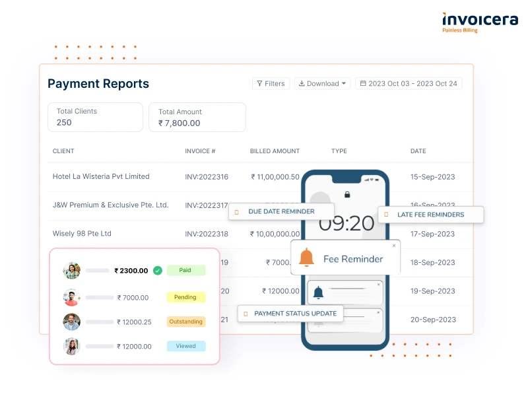Open avatar beside ₹ 7000.00

pos(72,297)
